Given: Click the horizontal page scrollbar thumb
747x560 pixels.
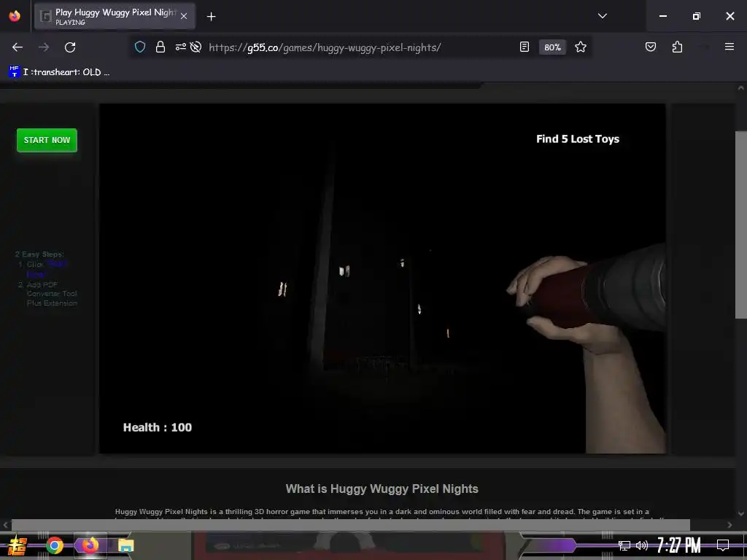Looking at the screenshot, I should pyautogui.click(x=351, y=525).
